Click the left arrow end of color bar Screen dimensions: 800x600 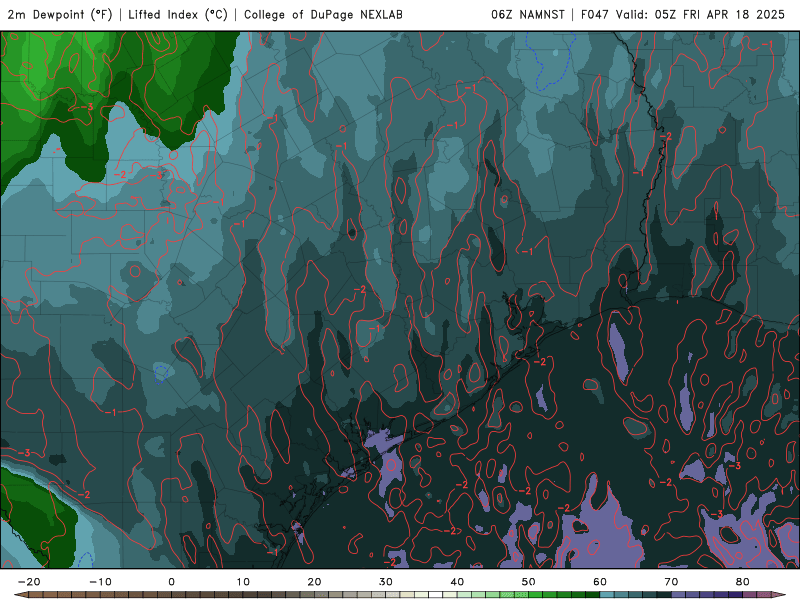21,595
